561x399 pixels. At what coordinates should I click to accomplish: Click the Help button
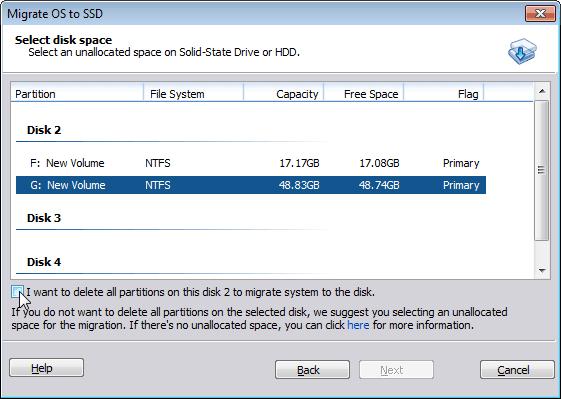click(x=47, y=368)
